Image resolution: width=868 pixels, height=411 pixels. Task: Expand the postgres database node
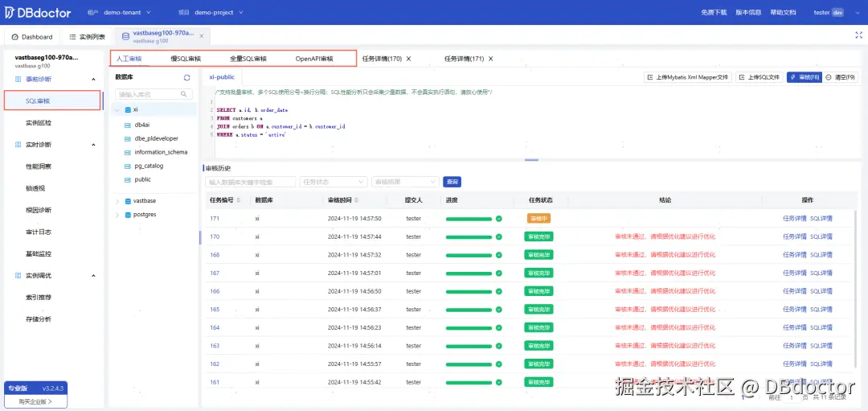(x=117, y=215)
